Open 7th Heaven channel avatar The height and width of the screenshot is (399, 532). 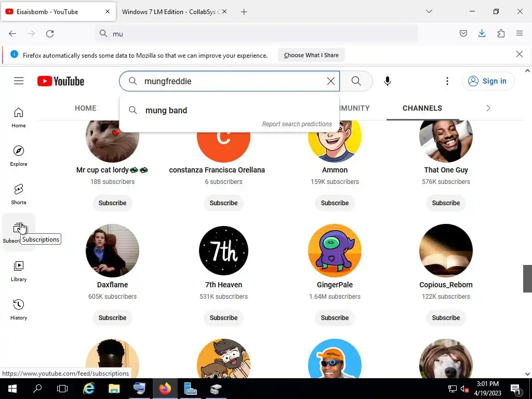pyautogui.click(x=223, y=250)
